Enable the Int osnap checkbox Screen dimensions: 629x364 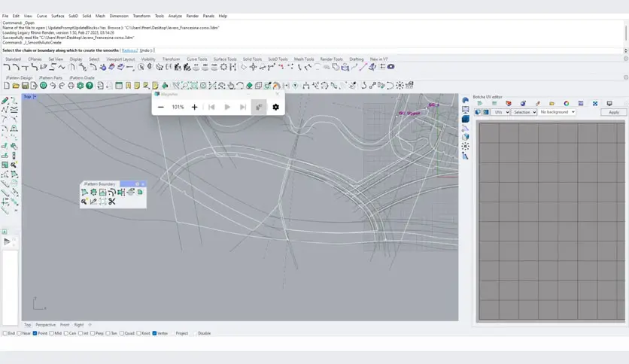[x=81, y=333]
